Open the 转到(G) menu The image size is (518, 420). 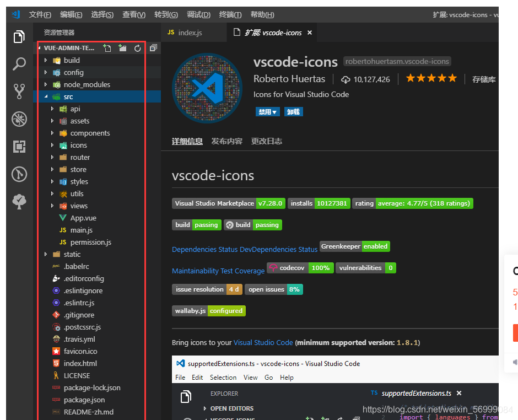click(x=166, y=14)
